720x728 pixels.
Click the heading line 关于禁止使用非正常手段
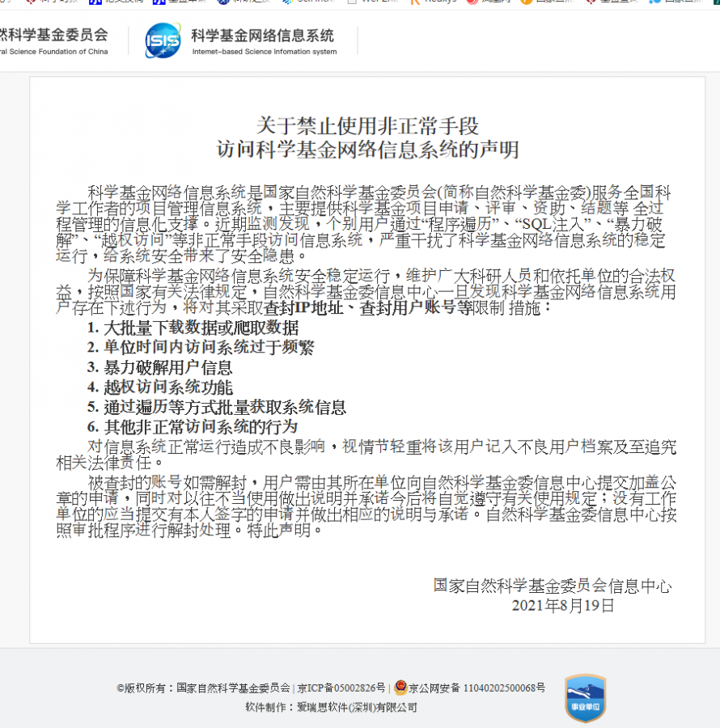coord(367,126)
